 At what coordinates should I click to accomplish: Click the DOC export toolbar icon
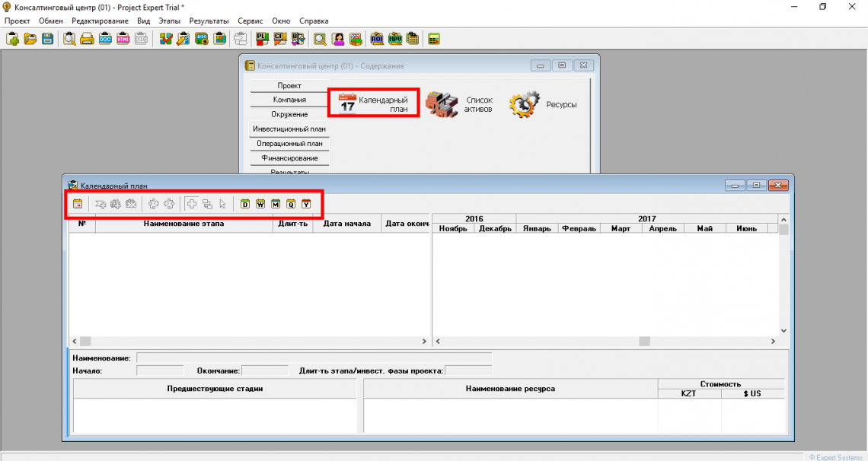[106, 39]
